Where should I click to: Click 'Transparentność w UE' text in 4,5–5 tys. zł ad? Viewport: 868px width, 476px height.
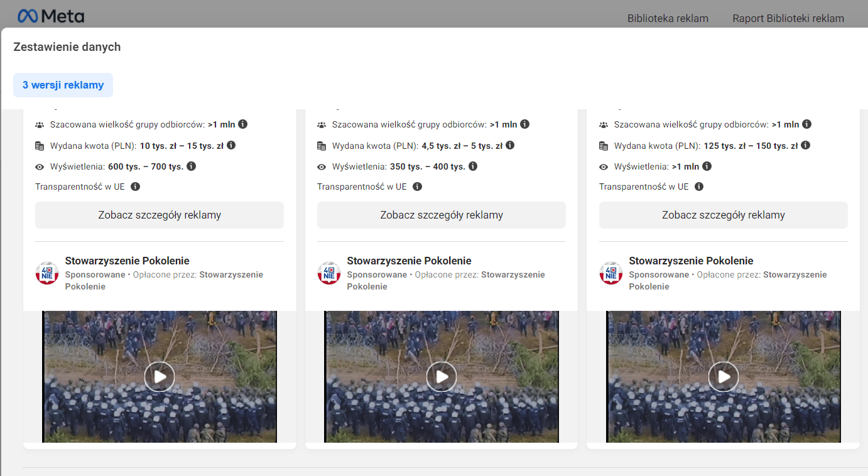(x=362, y=187)
